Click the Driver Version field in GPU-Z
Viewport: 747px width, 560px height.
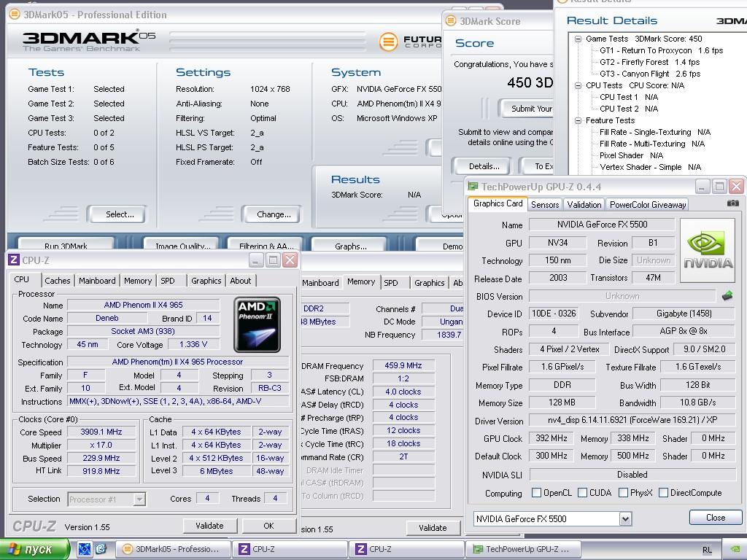coord(632,420)
